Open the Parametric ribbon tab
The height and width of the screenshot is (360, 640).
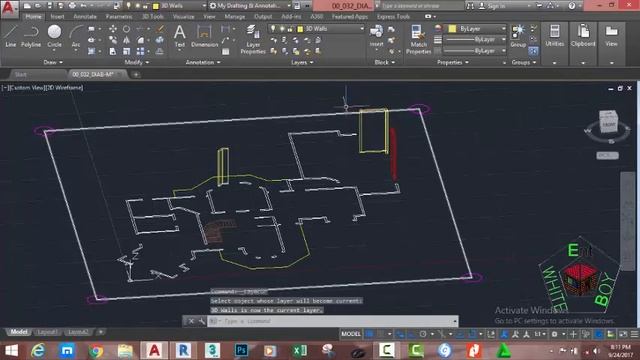coord(119,17)
